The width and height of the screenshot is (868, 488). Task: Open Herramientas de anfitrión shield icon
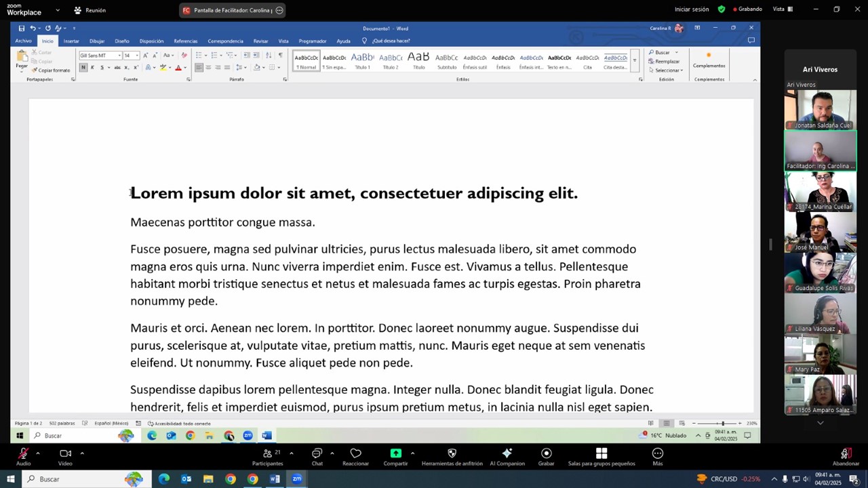[452, 456]
